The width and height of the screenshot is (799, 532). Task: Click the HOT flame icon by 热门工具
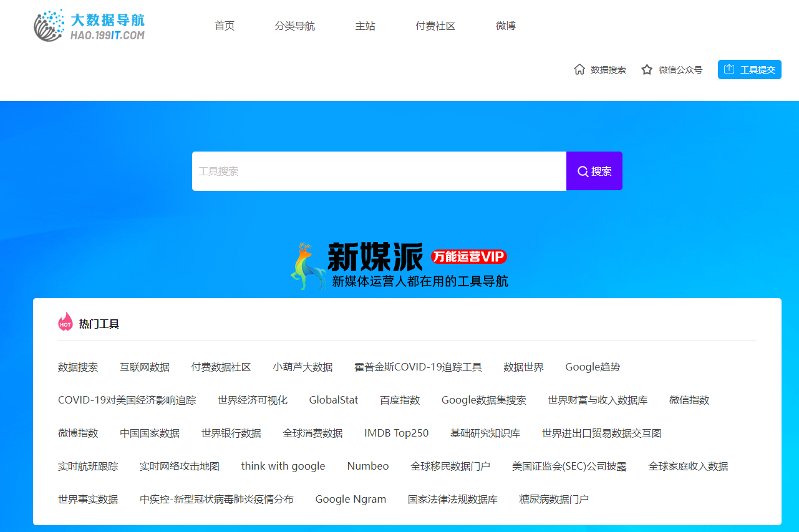click(x=65, y=322)
